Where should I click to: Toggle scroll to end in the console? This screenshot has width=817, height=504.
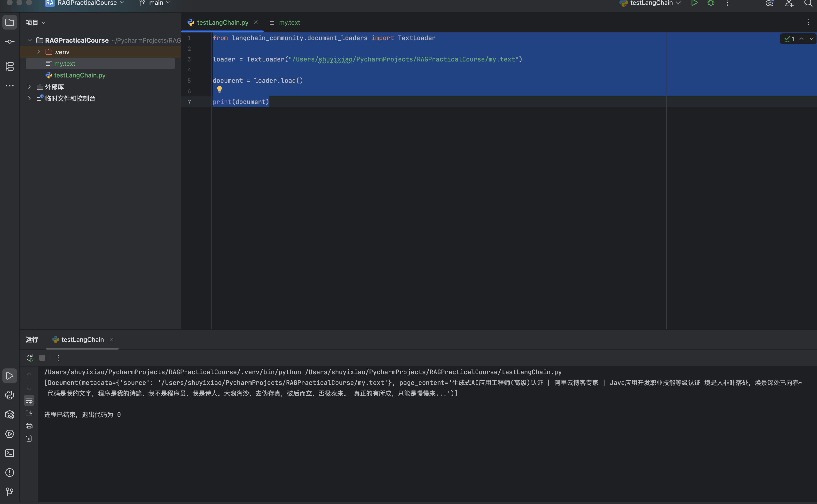pos(29,413)
